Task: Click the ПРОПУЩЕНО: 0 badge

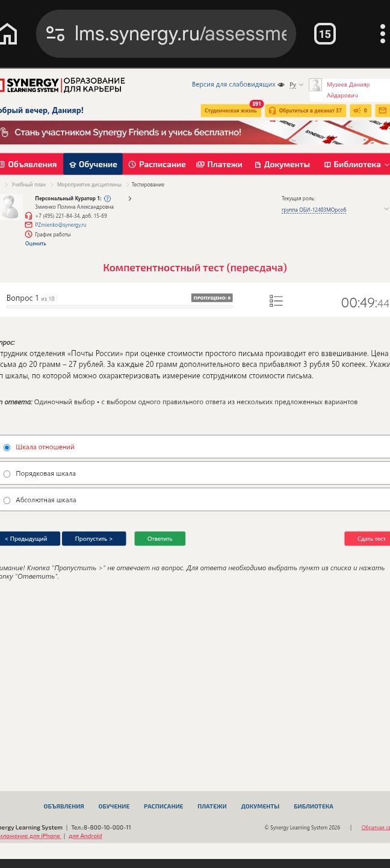Action: point(212,298)
